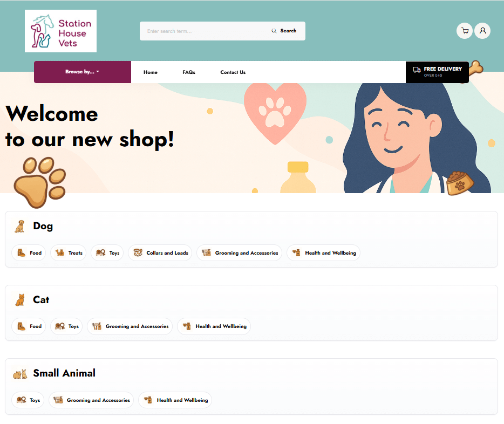Open Cat Health and Wellbeing
504x424 pixels.
click(x=214, y=326)
